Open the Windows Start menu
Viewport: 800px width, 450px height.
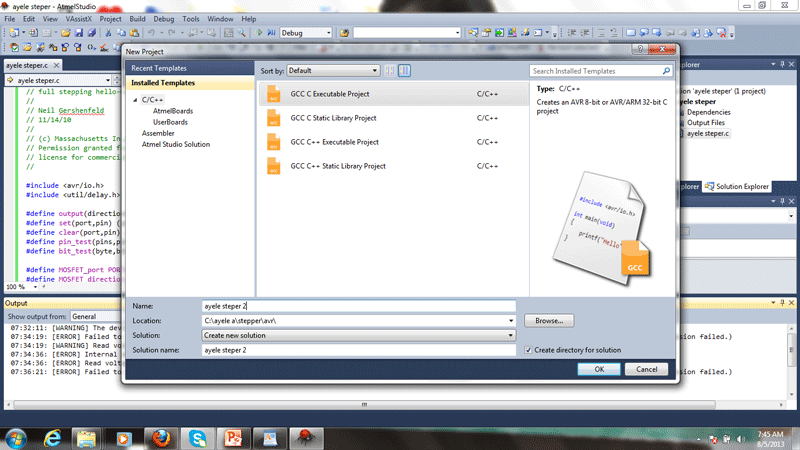15,439
